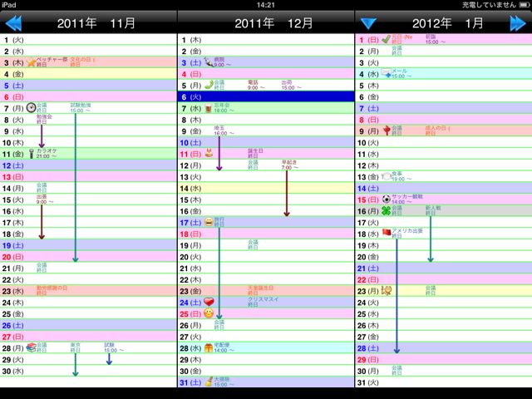Tap the red heart icon on December 24
Image resolution: width=532 pixels, height=399 pixels.
209,302
